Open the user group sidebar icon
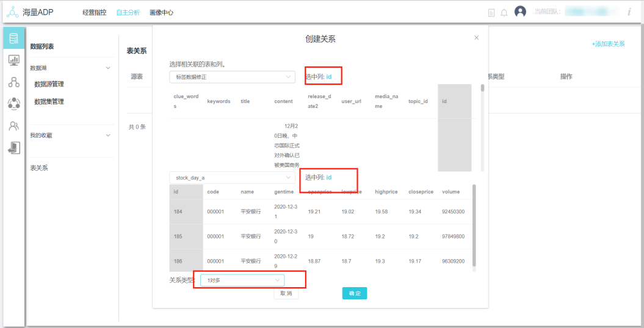The width and height of the screenshot is (644, 328). (13, 126)
